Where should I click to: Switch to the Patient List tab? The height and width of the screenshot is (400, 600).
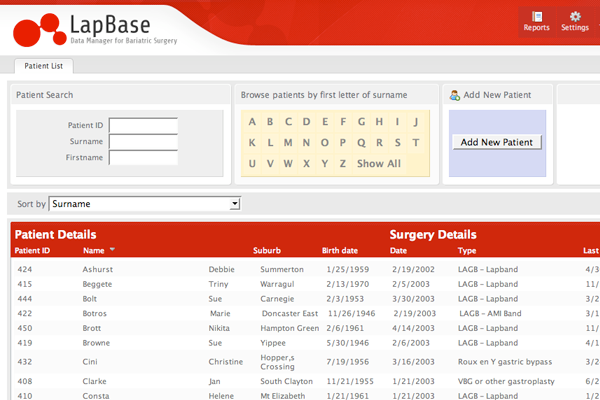point(43,66)
